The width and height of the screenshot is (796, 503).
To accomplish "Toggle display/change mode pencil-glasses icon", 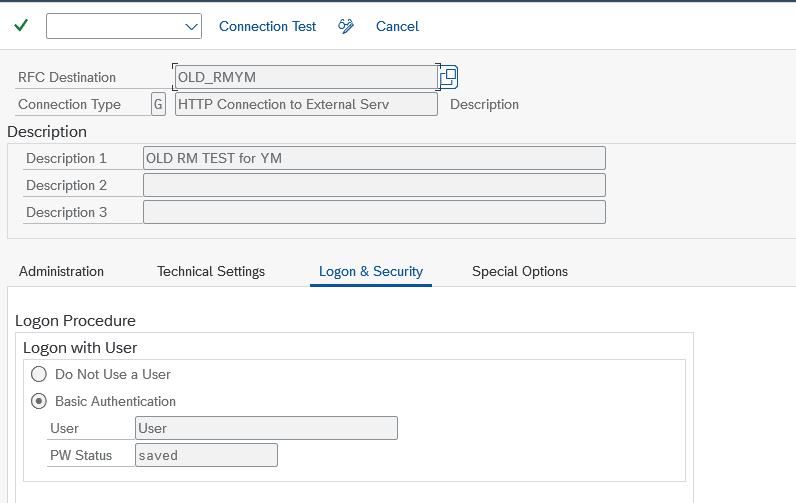I will click(346, 26).
